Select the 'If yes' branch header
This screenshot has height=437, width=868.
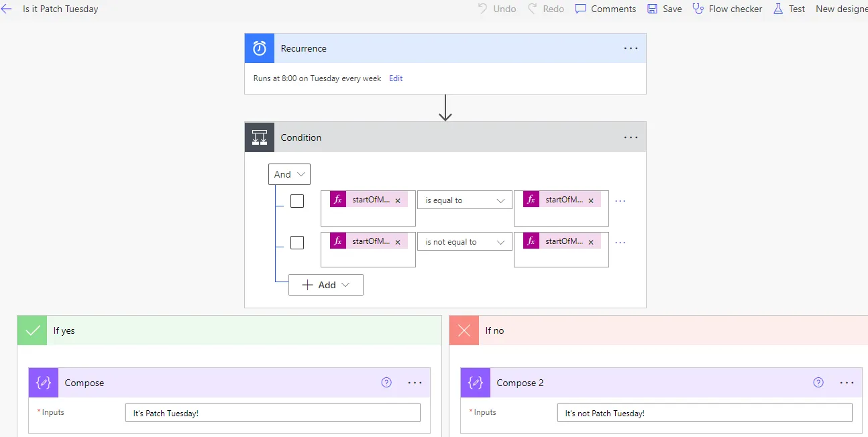click(229, 330)
